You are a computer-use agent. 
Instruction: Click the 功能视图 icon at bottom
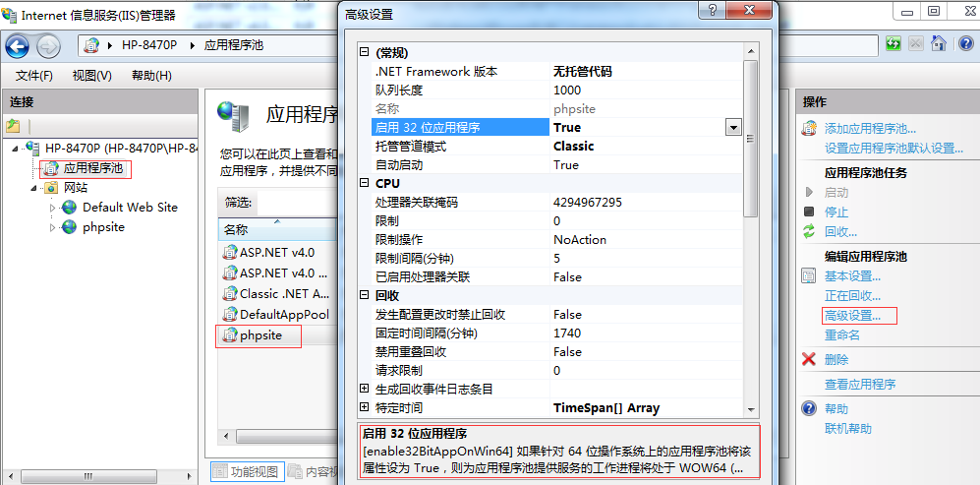219,472
